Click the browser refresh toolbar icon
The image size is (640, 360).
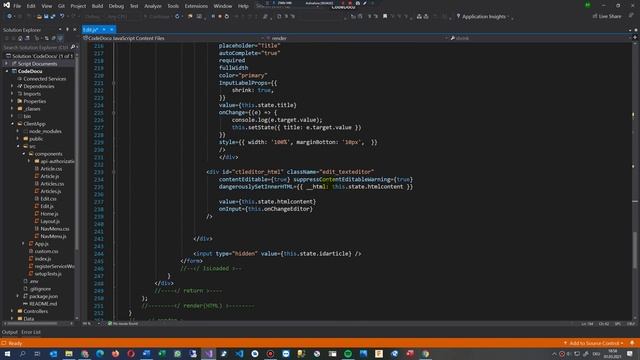[x=178, y=16]
